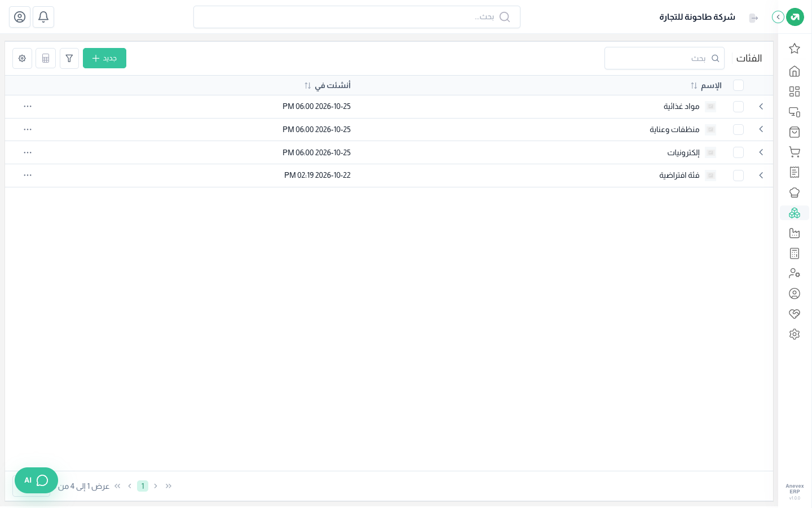Open the handshake heart icon in sidebar
The height and width of the screenshot is (508, 812).
[795, 314]
